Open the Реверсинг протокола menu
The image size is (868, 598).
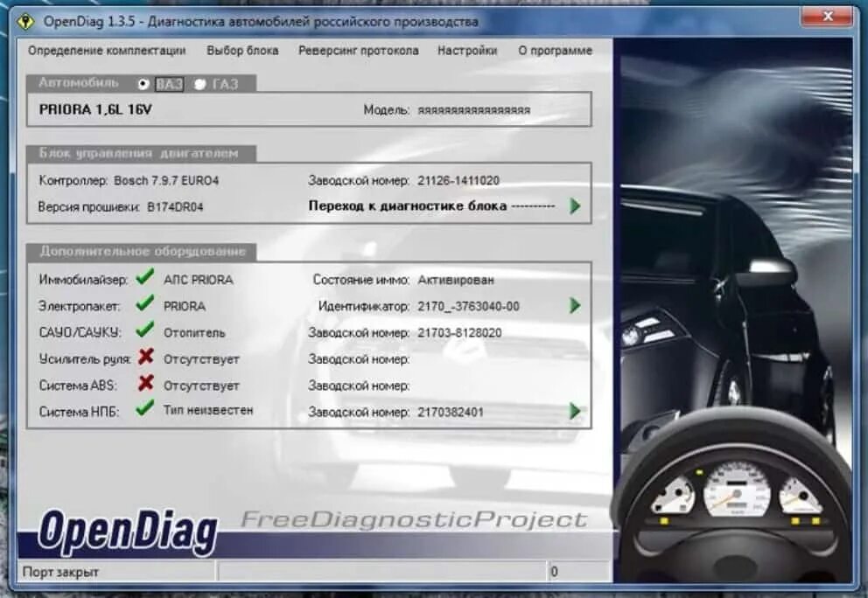[358, 51]
